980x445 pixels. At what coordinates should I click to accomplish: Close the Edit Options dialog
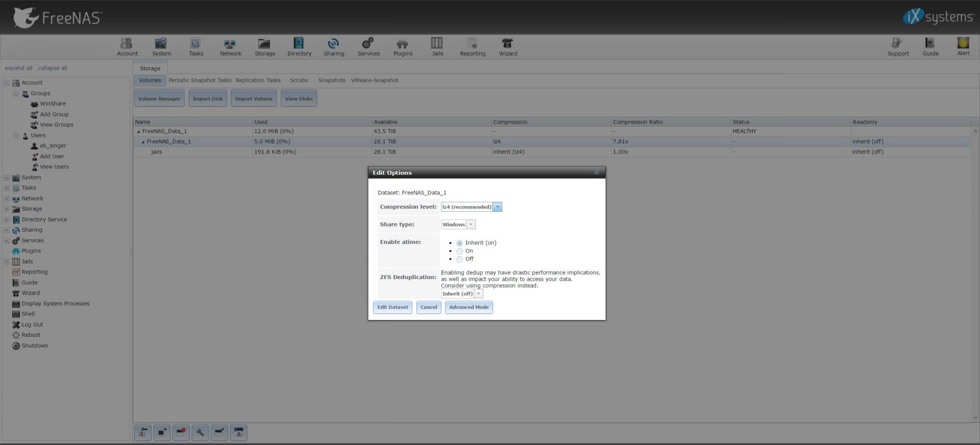click(597, 172)
